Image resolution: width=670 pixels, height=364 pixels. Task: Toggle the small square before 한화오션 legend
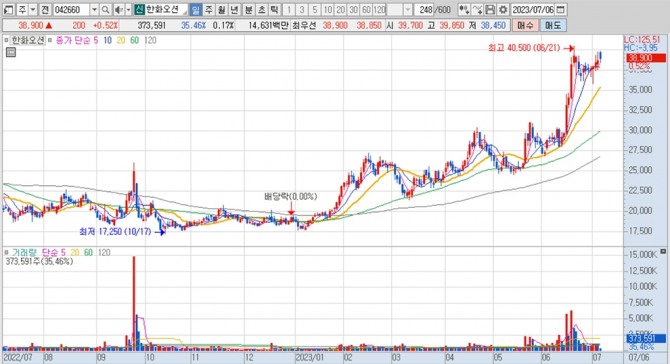pyautogui.click(x=6, y=40)
